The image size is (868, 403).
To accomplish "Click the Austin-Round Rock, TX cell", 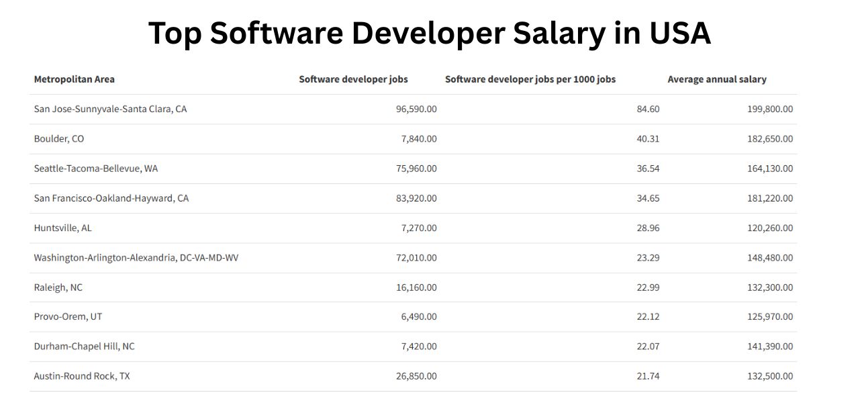I will point(82,376).
